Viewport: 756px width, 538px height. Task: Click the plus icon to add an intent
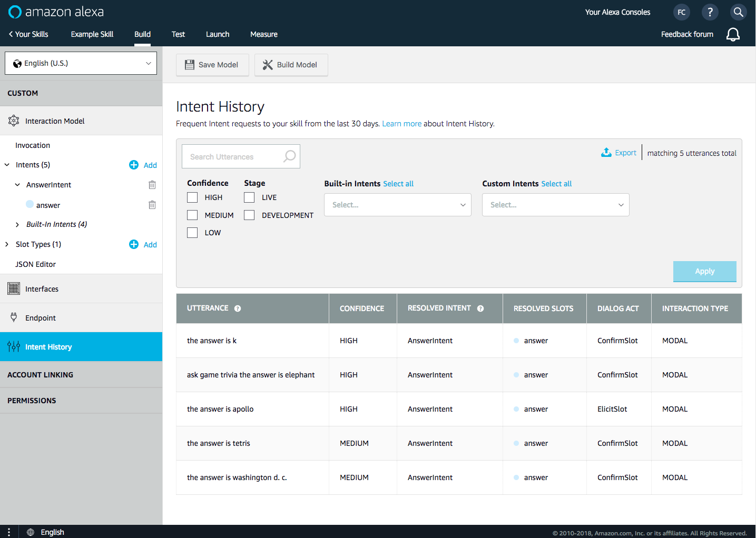[x=134, y=165]
